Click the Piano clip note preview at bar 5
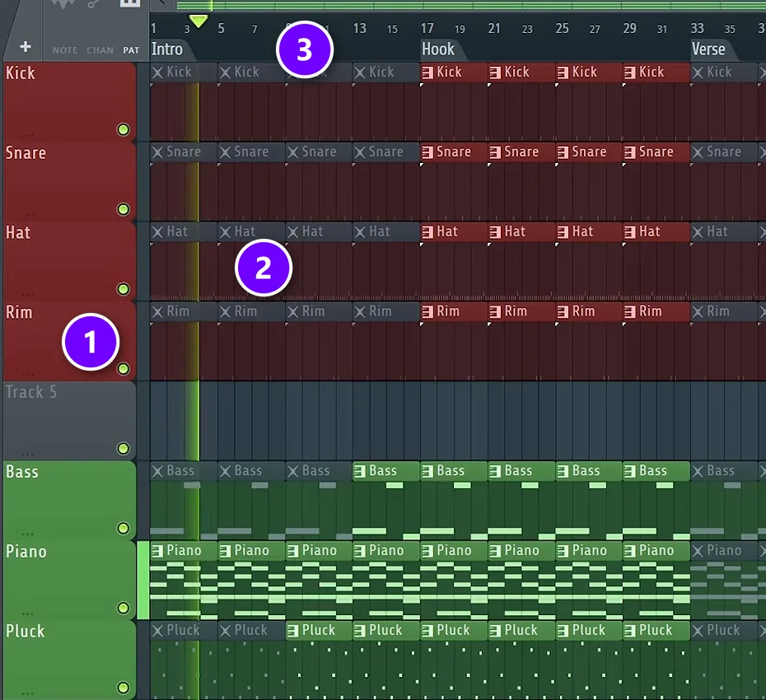This screenshot has width=766, height=700. point(251,590)
